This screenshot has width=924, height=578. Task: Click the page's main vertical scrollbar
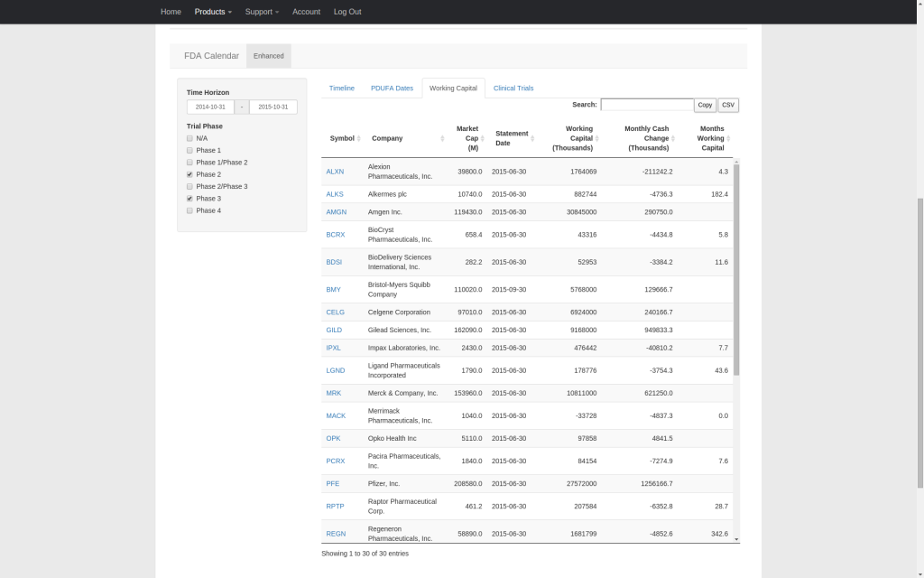click(x=920, y=344)
